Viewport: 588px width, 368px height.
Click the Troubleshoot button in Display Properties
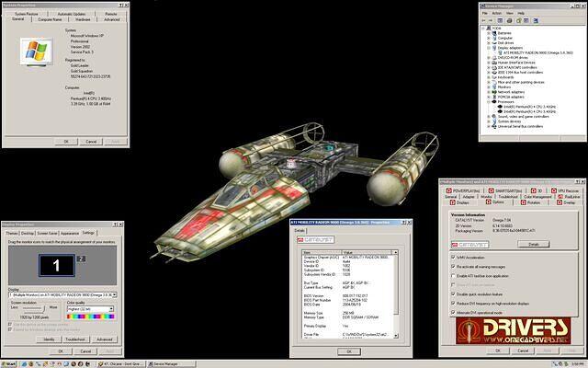tap(74, 339)
